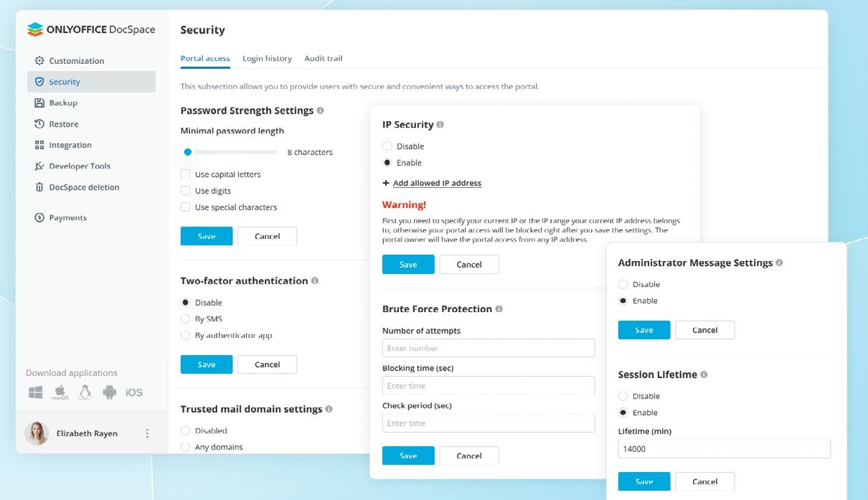Open Integration using the grid icon
The image size is (868, 500).
[x=39, y=145]
